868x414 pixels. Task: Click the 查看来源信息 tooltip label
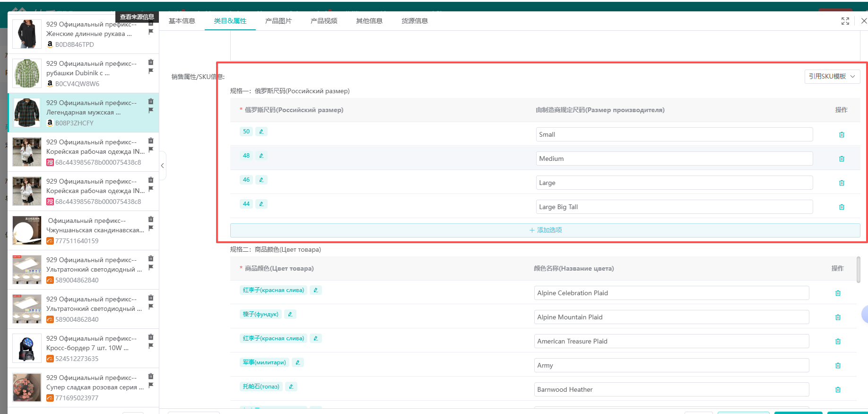point(137,17)
